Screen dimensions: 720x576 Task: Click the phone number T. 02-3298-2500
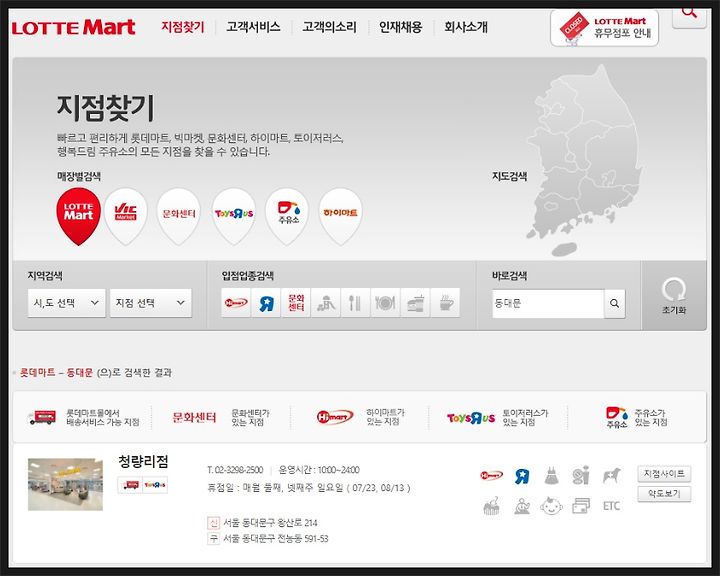pyautogui.click(x=235, y=470)
